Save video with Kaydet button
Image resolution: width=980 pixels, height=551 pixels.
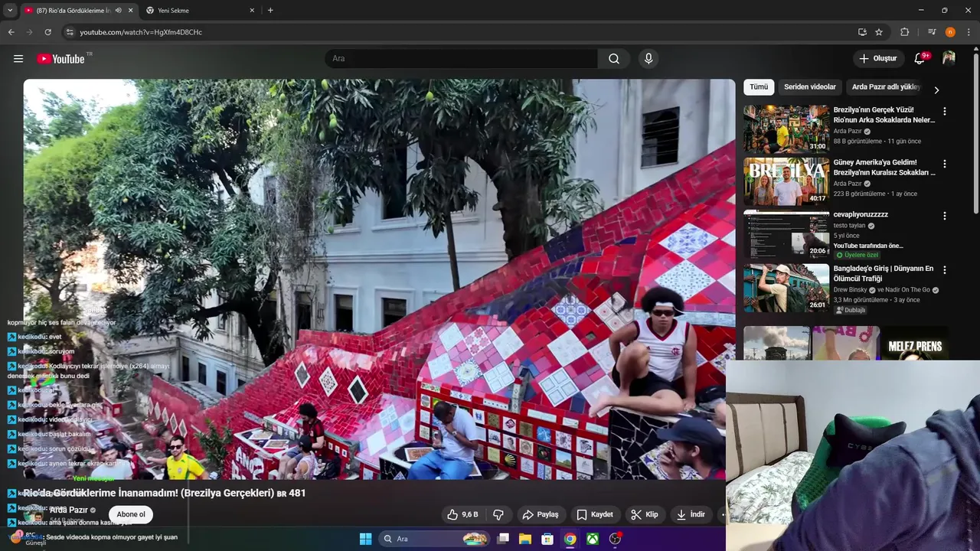click(595, 514)
